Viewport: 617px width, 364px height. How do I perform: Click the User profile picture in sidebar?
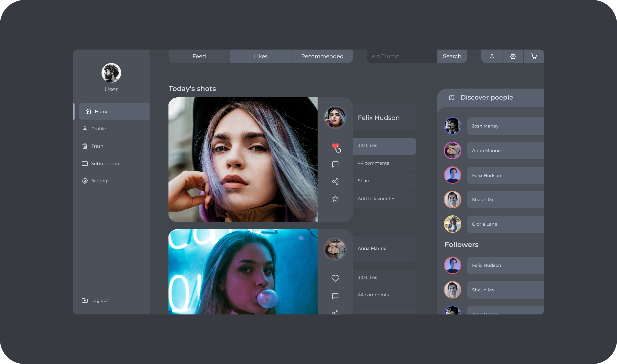pyautogui.click(x=111, y=73)
